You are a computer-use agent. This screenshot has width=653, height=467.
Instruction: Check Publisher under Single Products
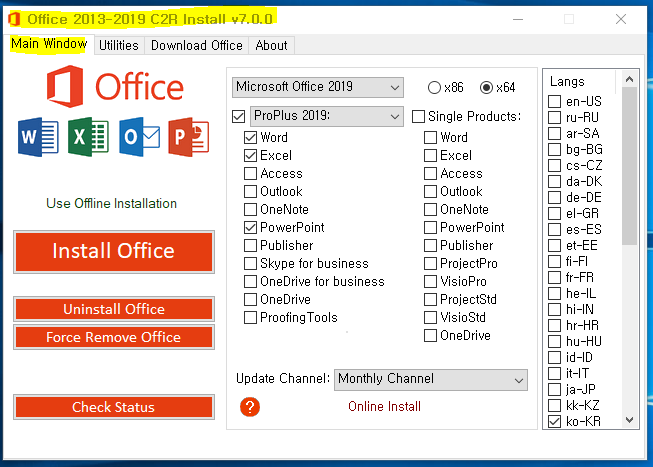coord(430,245)
